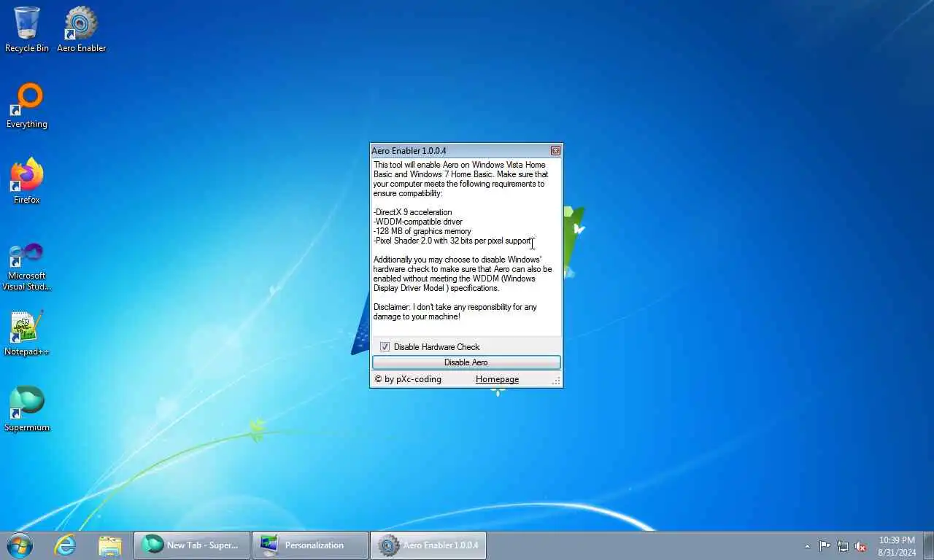This screenshot has width=934, height=560.
Task: Click Aero Enabler 1.0.0.4 taskbar button
Action: pyautogui.click(x=428, y=545)
